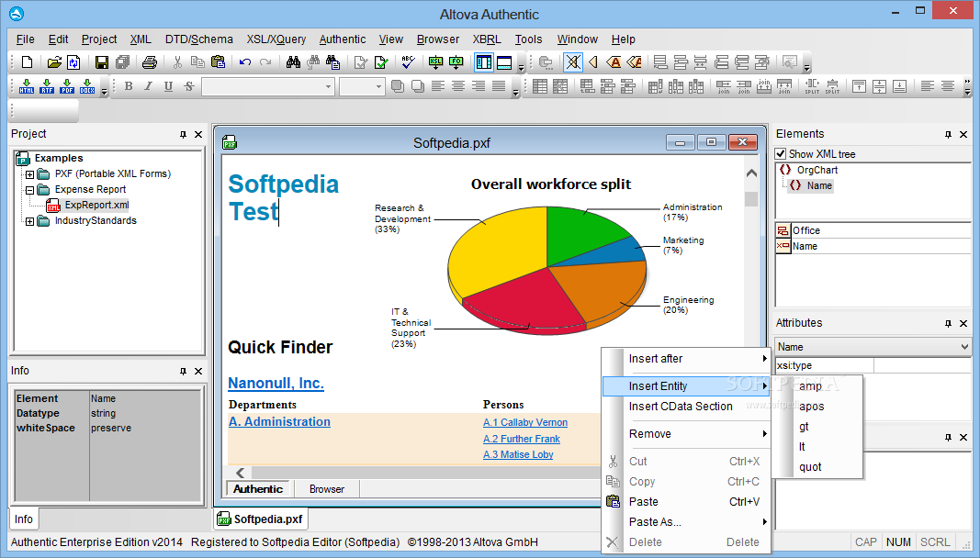
Task: Open the Remove submenu
Action: click(685, 434)
